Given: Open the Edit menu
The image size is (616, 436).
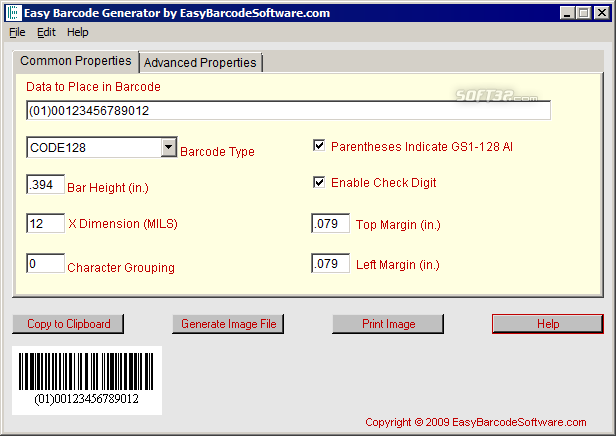Looking at the screenshot, I should pyautogui.click(x=46, y=32).
